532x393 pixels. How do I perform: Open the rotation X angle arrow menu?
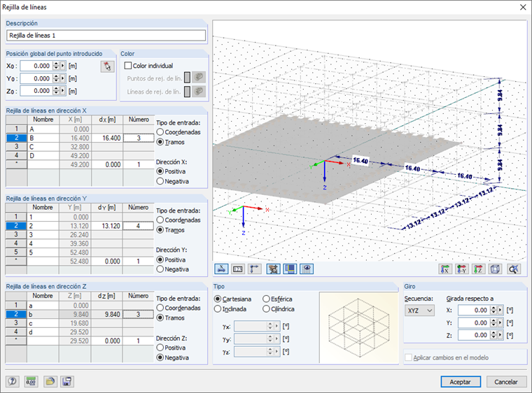[x=500, y=310]
